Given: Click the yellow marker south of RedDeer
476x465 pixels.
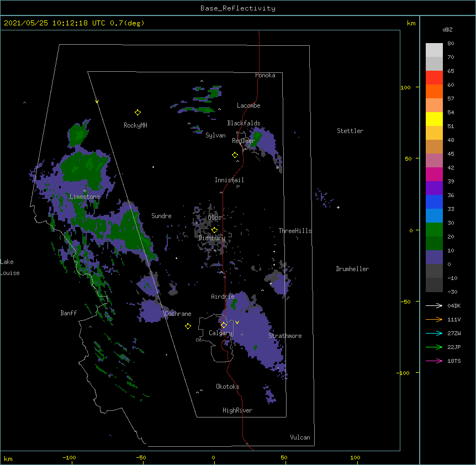Looking at the screenshot, I should click(x=235, y=155).
